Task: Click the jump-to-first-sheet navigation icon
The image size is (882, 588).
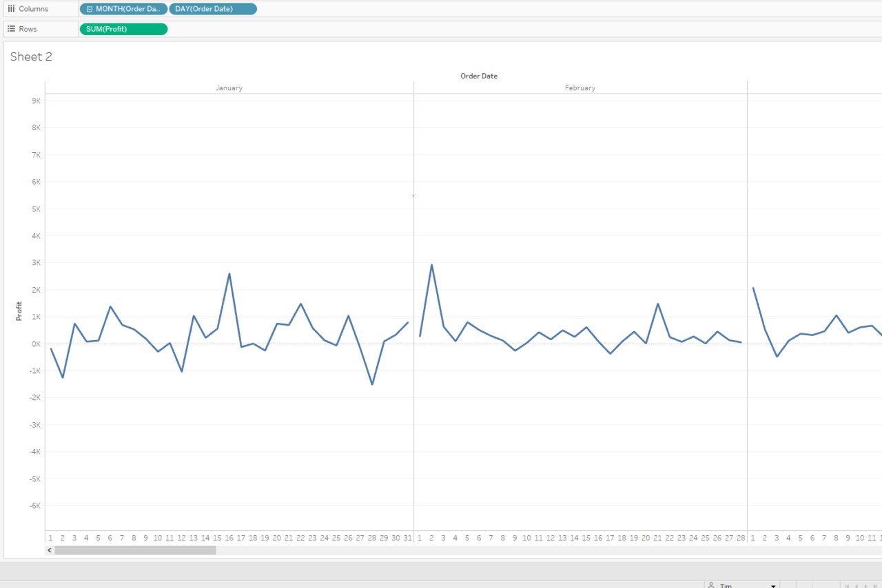Action: [847, 585]
